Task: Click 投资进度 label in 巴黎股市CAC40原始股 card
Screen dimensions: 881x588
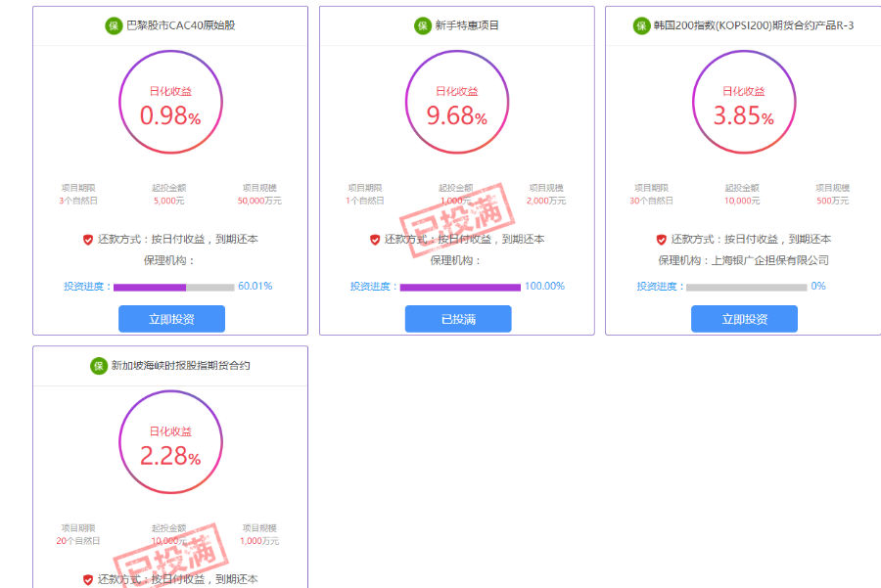Action: click(x=87, y=287)
